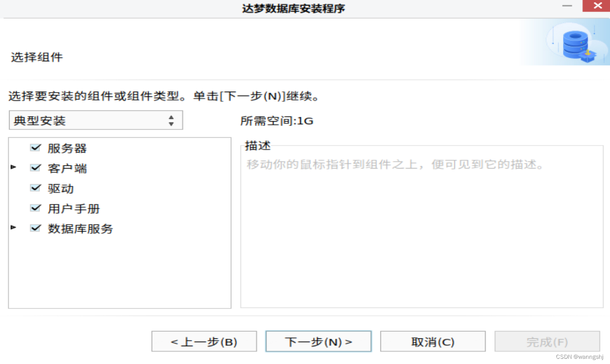
Task: Proceed with 下一步(N) button
Action: tap(318, 341)
